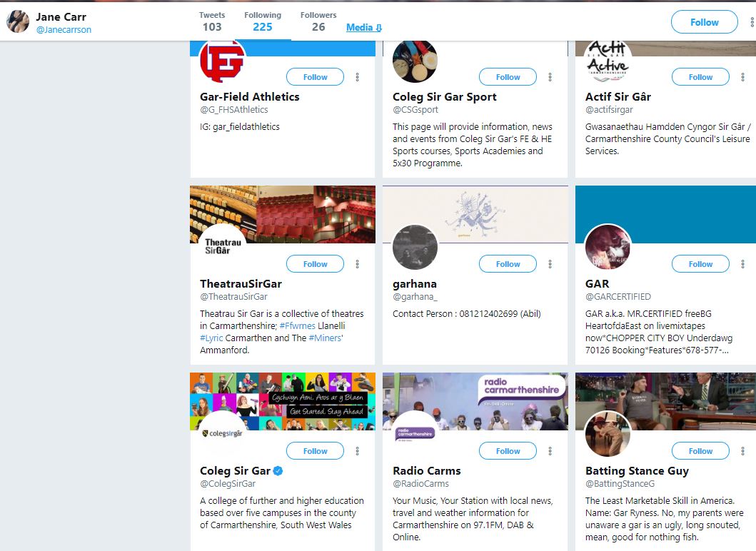The image size is (756, 551).
Task: Open more options for Actif Sir Gâr card
Action: (x=742, y=77)
